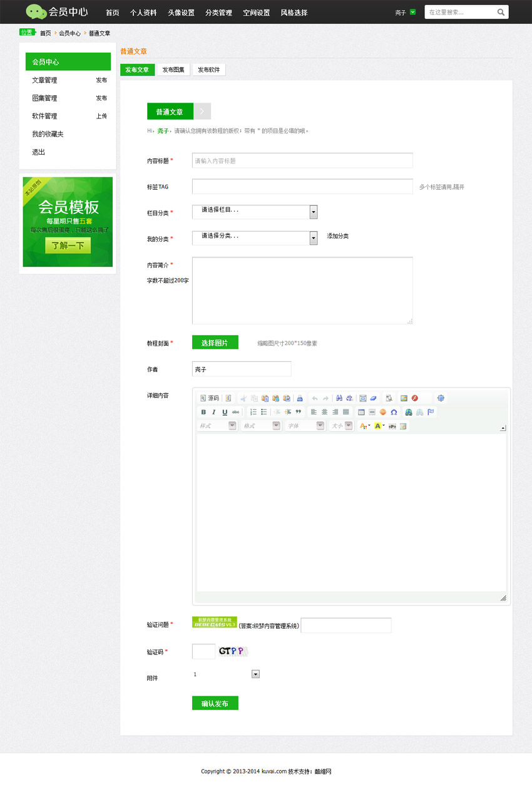532x789 pixels.
Task: Click the blockquote icon in editor
Action: (x=299, y=412)
